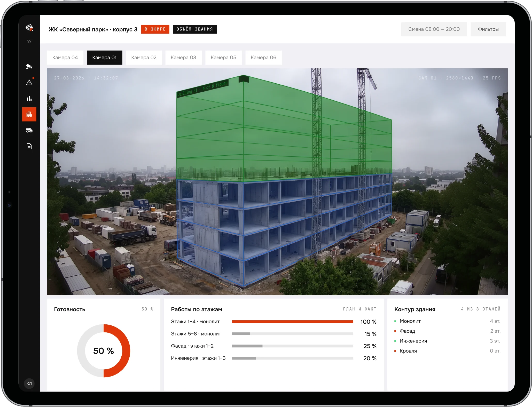Open the document reports icon
The width and height of the screenshot is (532, 407).
pos(29,146)
